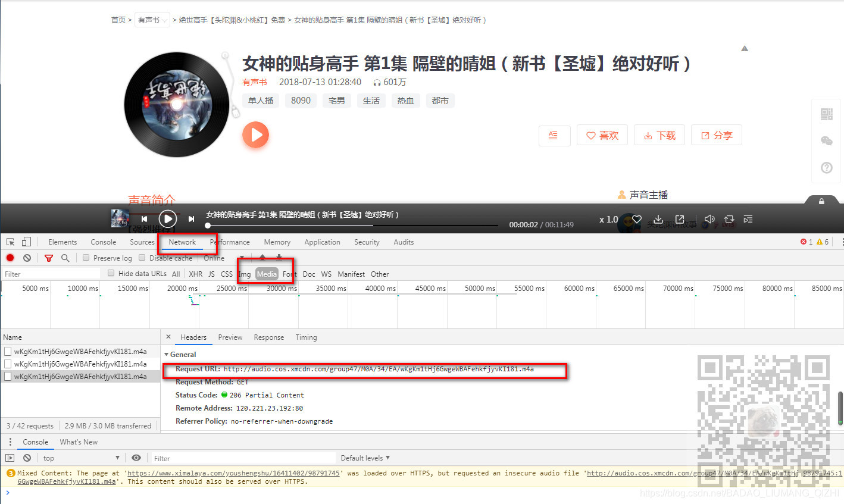Open the What's New drawer tab
The width and height of the screenshot is (844, 504).
click(x=79, y=442)
